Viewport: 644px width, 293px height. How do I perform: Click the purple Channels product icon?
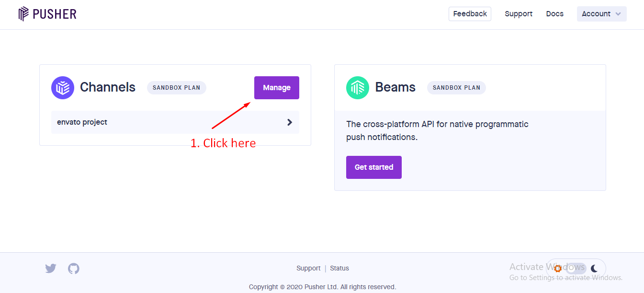click(63, 88)
